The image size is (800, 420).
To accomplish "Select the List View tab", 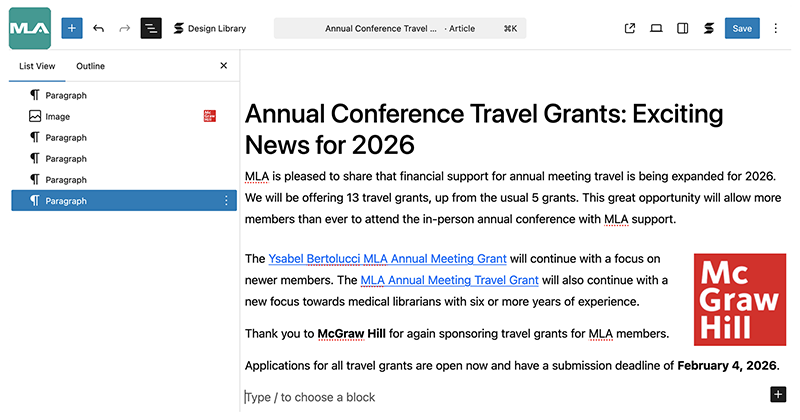I will 36,66.
